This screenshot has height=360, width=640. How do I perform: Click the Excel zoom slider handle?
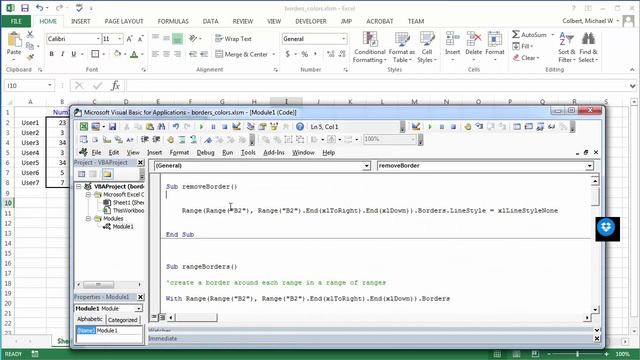(x=577, y=354)
